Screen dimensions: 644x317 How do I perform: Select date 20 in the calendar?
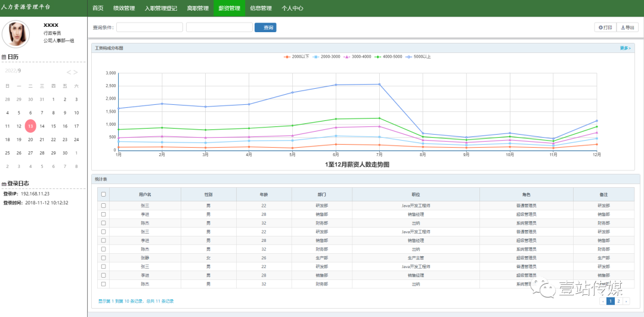[x=30, y=139]
